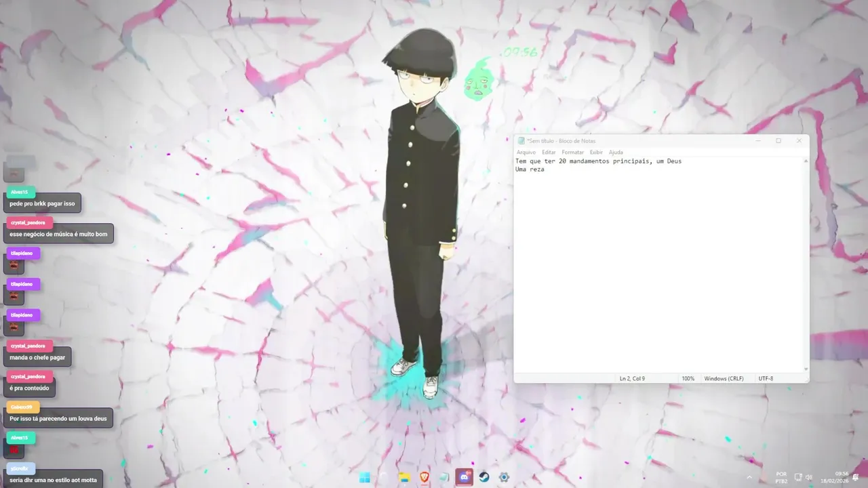Open File Explorer from the taskbar
The height and width of the screenshot is (488, 868).
coord(404,477)
